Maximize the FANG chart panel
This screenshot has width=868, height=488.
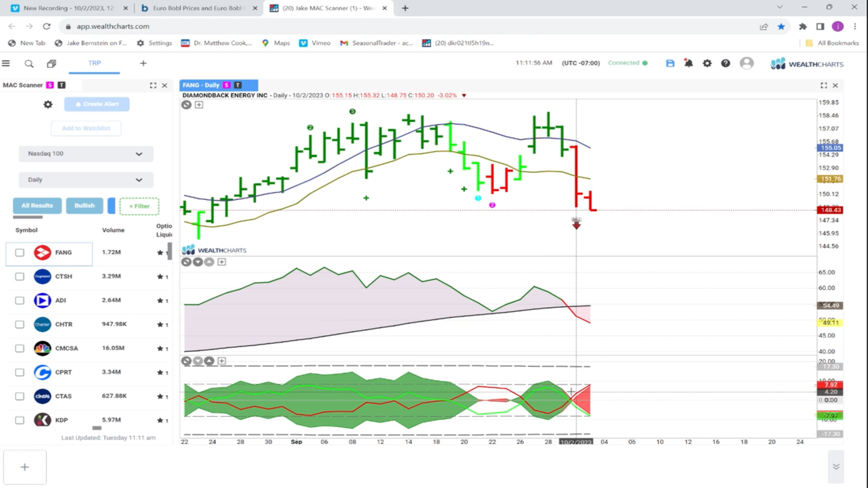pos(824,85)
